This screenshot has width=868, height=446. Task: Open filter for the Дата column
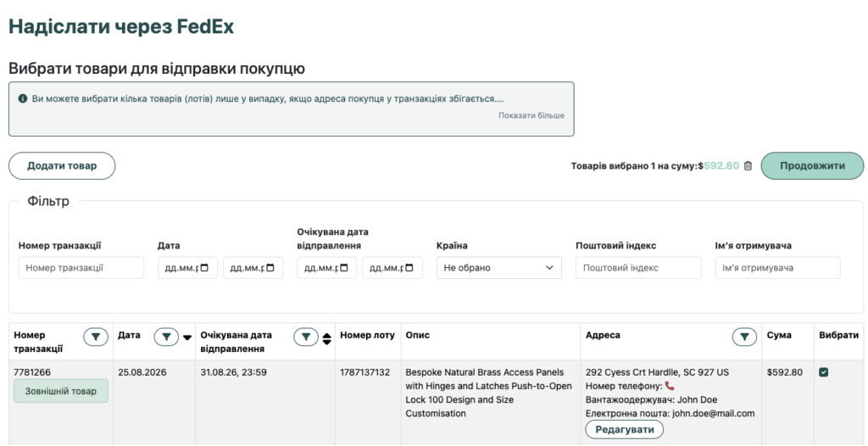coord(166,337)
